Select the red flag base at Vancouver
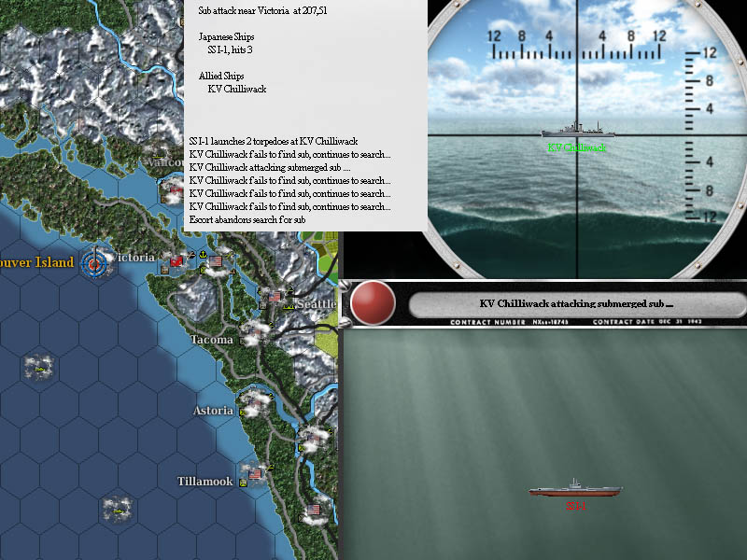 tap(176, 189)
